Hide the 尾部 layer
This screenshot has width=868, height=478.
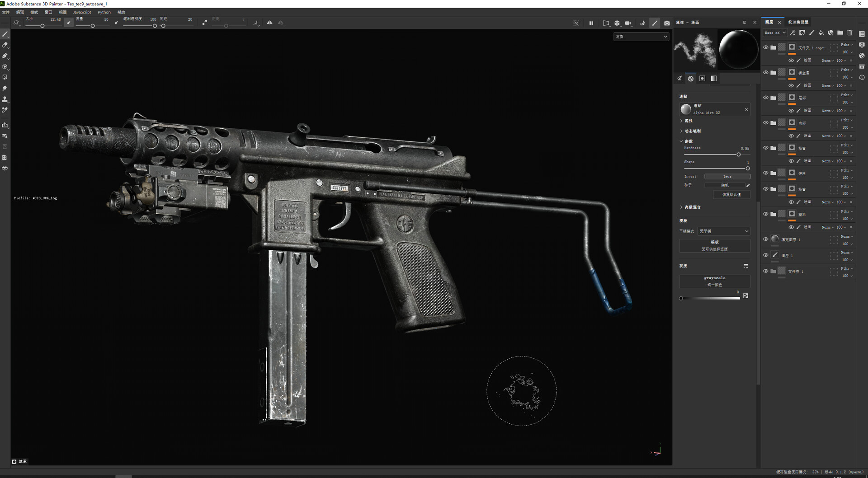[765, 98]
